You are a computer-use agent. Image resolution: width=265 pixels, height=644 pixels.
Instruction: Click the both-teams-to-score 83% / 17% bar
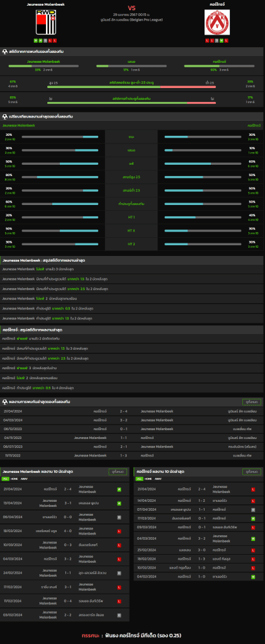click(x=132, y=103)
